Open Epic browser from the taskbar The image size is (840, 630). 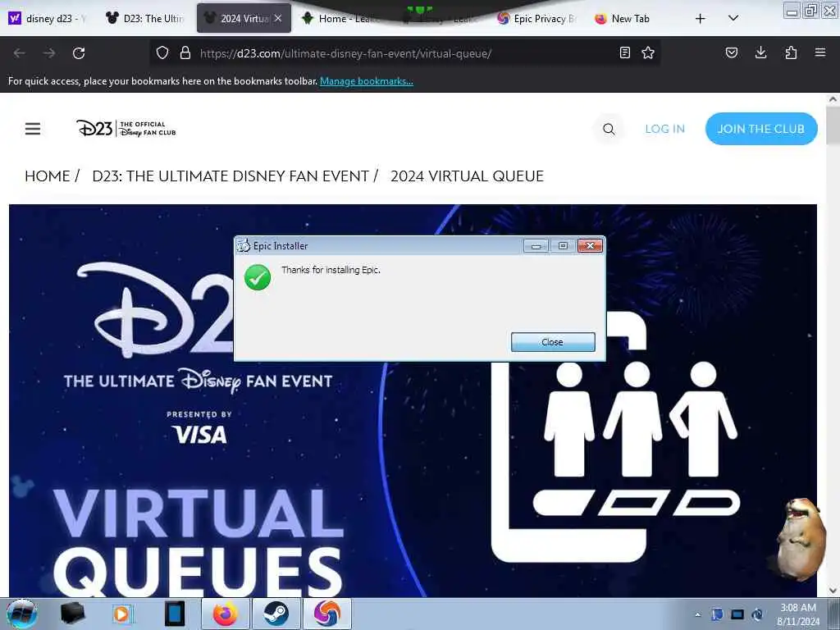click(x=327, y=614)
